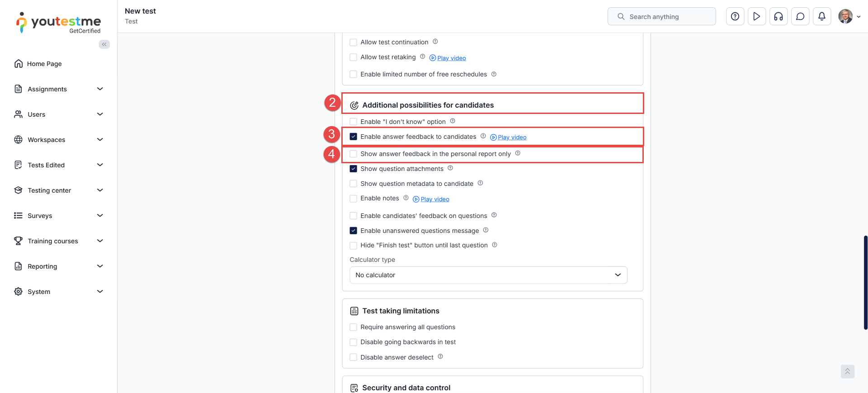The width and height of the screenshot is (868, 393).
Task: Open the video tutorials play icon in header
Action: (757, 17)
